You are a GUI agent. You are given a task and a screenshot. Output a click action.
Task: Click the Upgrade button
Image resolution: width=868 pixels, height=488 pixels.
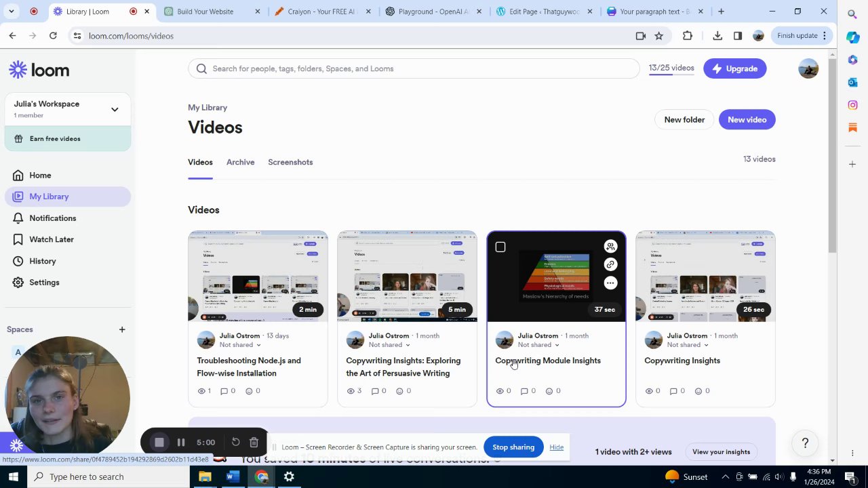[735, 68]
